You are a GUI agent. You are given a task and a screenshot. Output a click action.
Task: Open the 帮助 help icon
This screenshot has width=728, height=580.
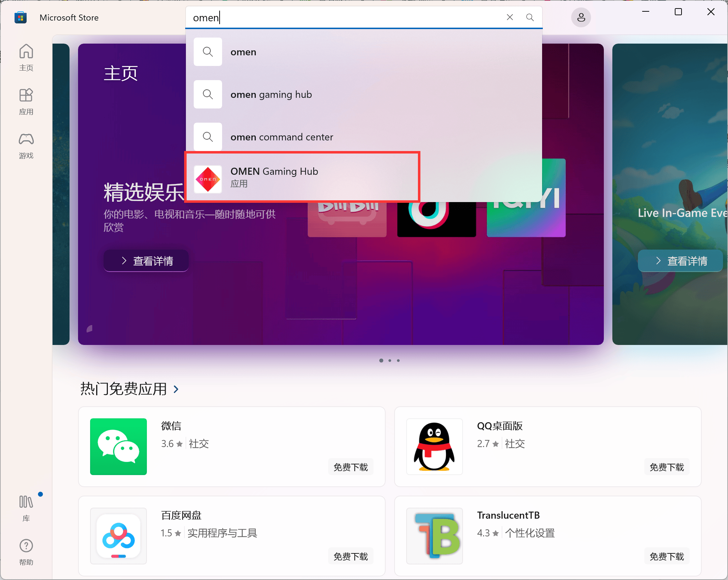click(x=26, y=552)
